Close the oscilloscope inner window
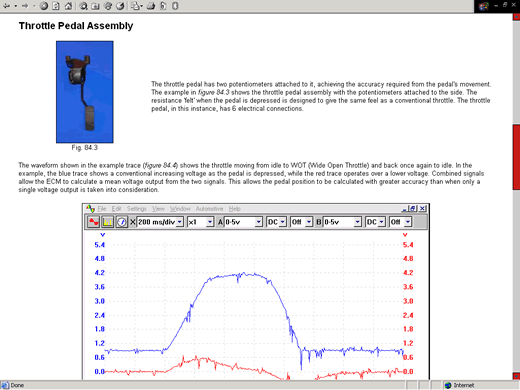Image resolution: width=520 pixels, height=390 pixels. point(422,209)
